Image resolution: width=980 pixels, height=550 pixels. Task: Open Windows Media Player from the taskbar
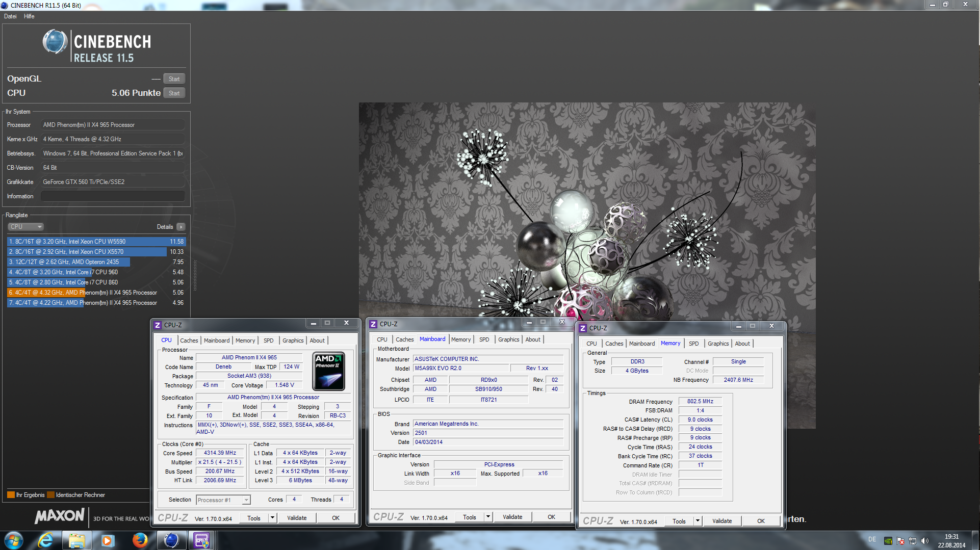coord(108,540)
